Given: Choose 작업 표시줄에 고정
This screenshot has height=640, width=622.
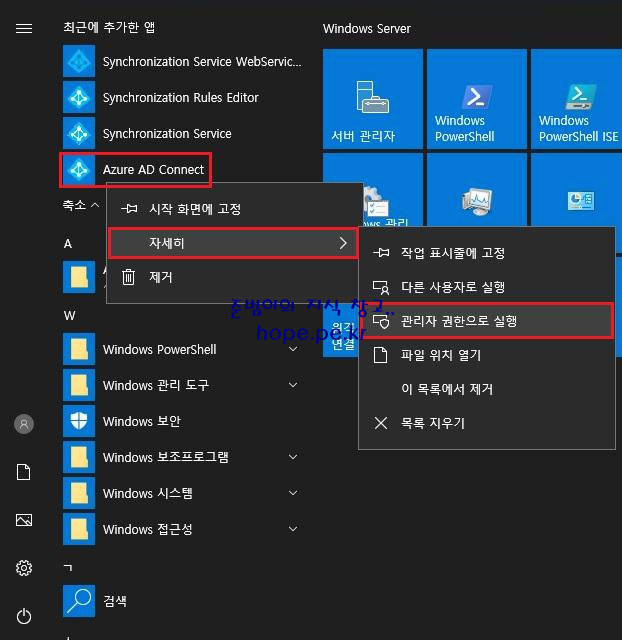Looking at the screenshot, I should [x=487, y=253].
